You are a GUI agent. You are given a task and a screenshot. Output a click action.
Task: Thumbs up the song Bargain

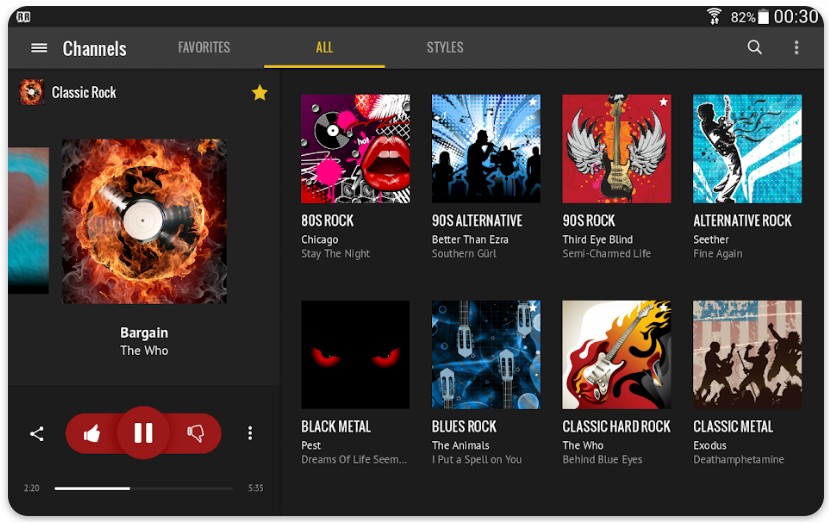[x=92, y=434]
